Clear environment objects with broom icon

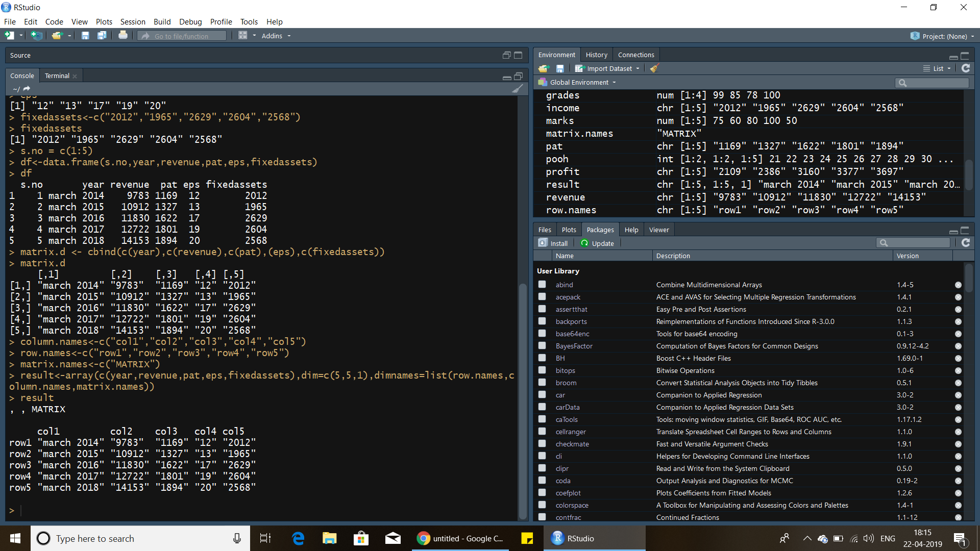point(654,68)
